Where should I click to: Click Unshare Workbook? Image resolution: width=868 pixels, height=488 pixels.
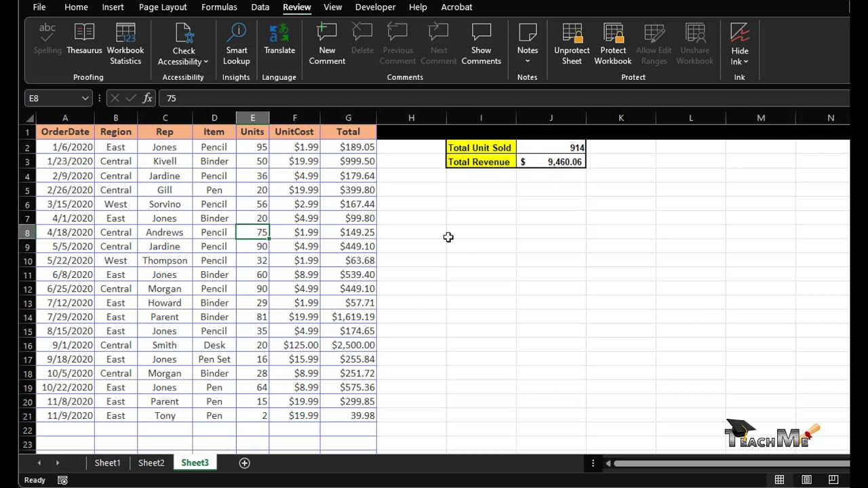click(694, 44)
